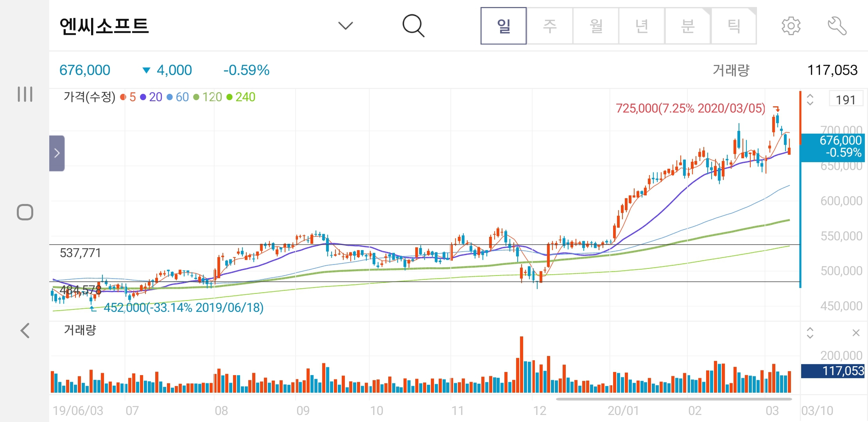Open the stock search magnifier
The image size is (868, 422).
pos(413,26)
